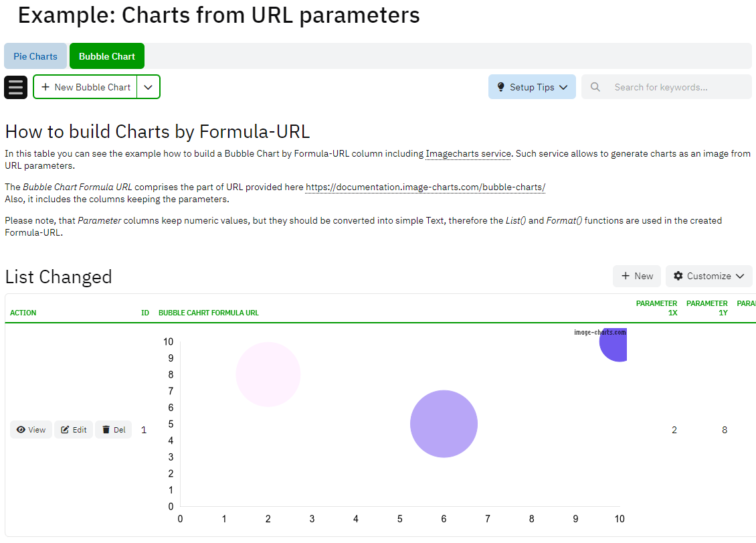
Task: Expand the Setup Tips dropdown chevron
Action: pyautogui.click(x=563, y=87)
